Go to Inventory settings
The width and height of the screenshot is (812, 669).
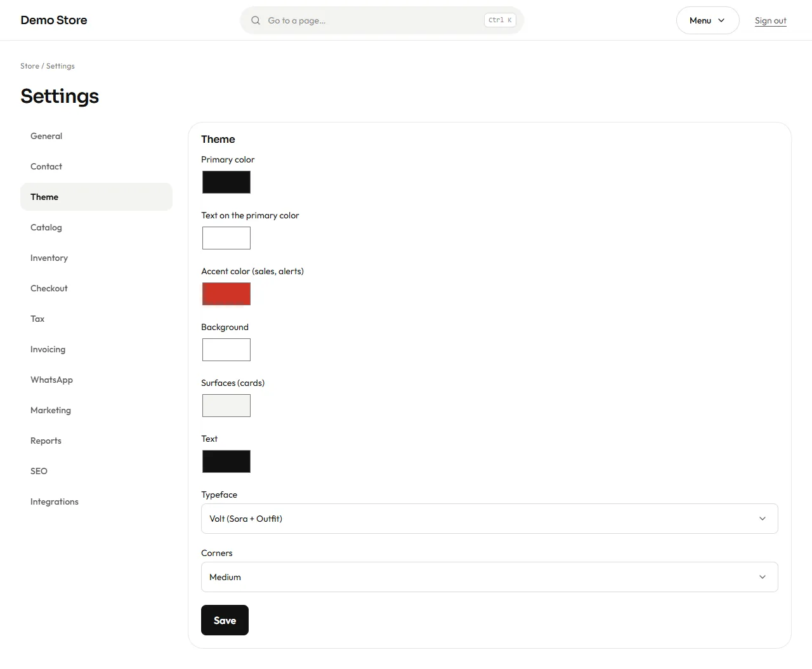pos(96,258)
